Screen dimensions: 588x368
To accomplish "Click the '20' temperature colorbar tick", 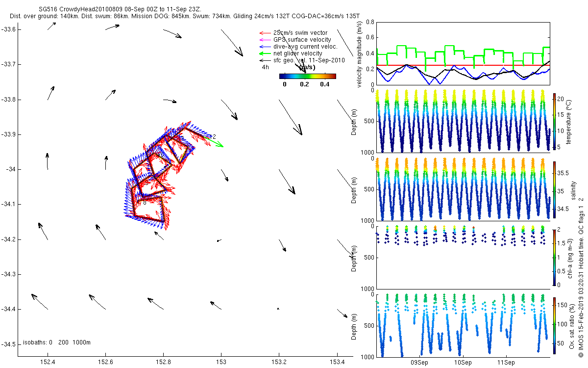I will 561,99.
